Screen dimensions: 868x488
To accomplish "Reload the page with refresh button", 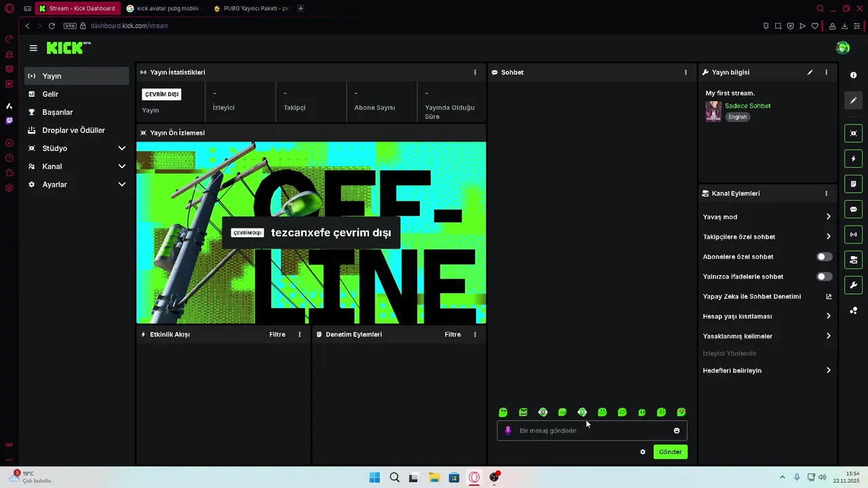I will (x=52, y=26).
